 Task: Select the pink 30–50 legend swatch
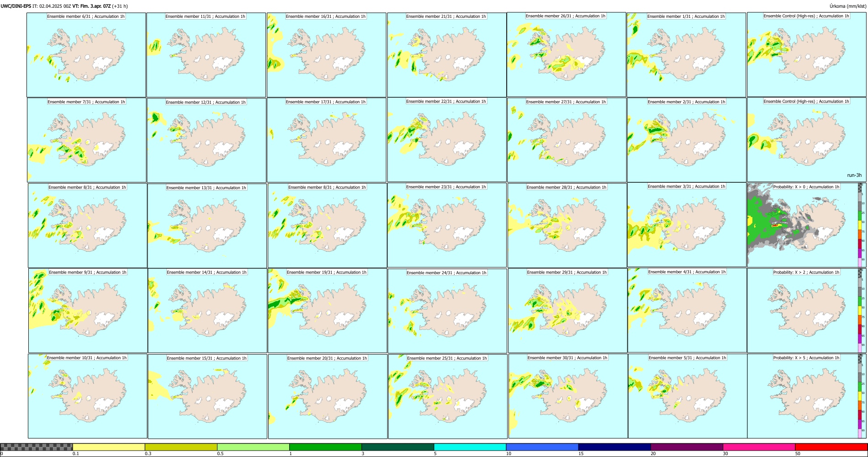(759, 447)
